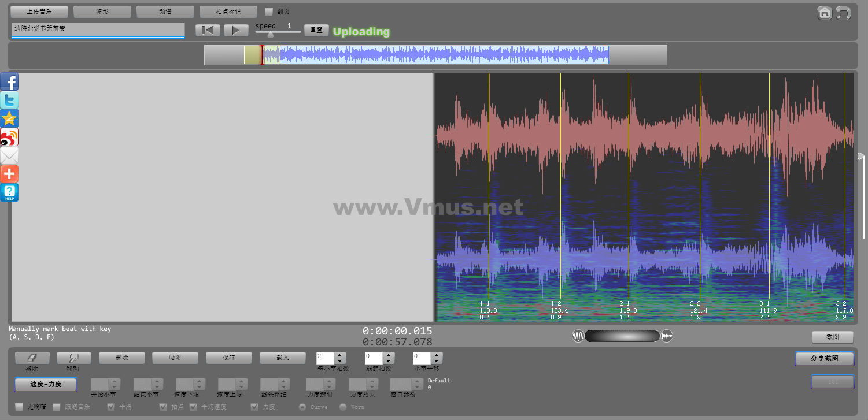The image size is (868, 420).
Task: Decrease the 弱起拍数 value with down arrow
Action: [x=389, y=361]
